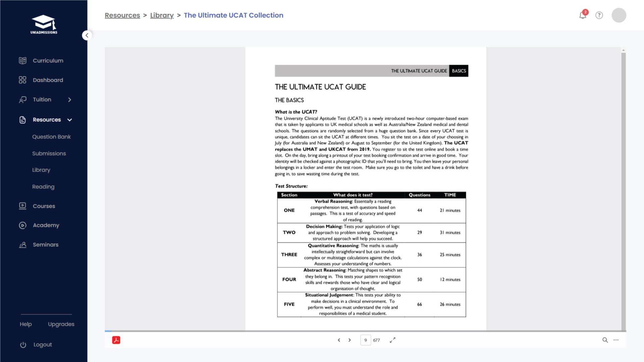Collapse the sidebar with the arrow button
Viewport: 644px width, 362px height.
(x=87, y=36)
